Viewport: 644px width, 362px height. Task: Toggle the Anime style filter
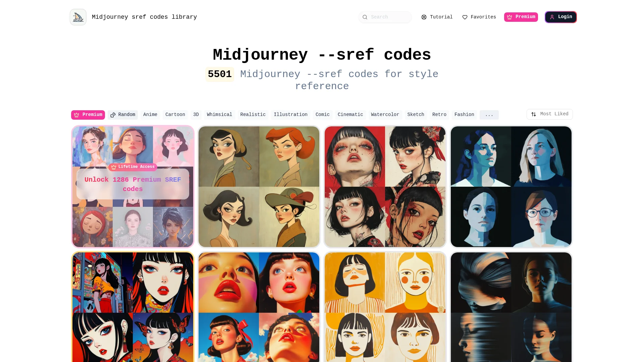[150, 115]
